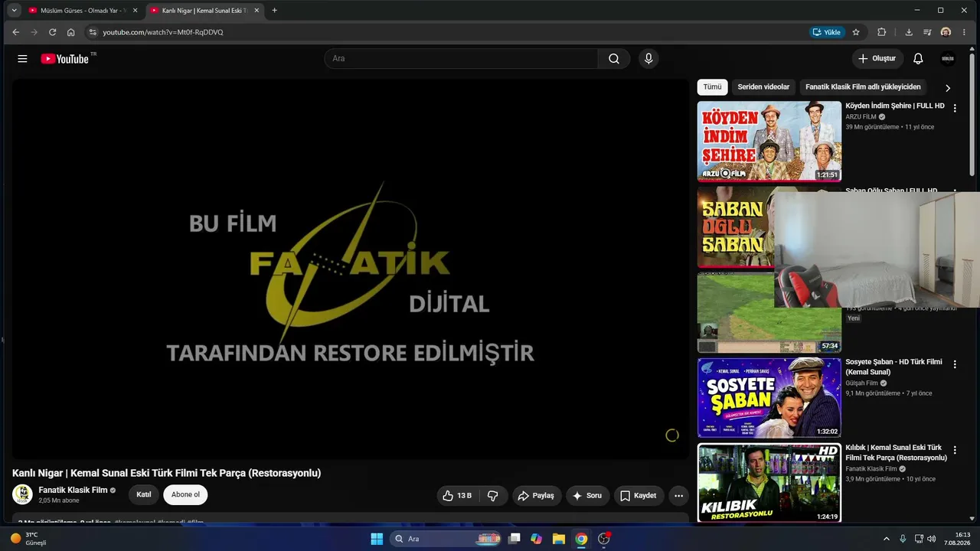Show more filter chips with right arrow
The width and height of the screenshot is (980, 551).
tap(948, 88)
